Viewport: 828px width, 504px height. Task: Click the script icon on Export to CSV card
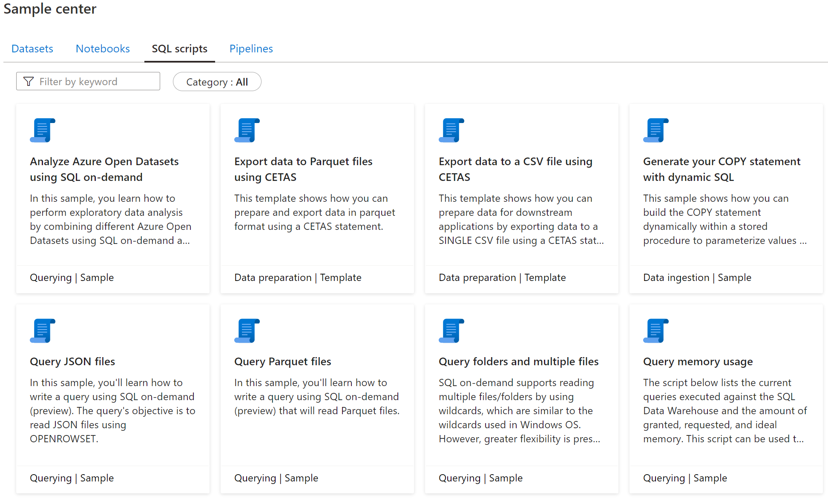[x=451, y=130]
